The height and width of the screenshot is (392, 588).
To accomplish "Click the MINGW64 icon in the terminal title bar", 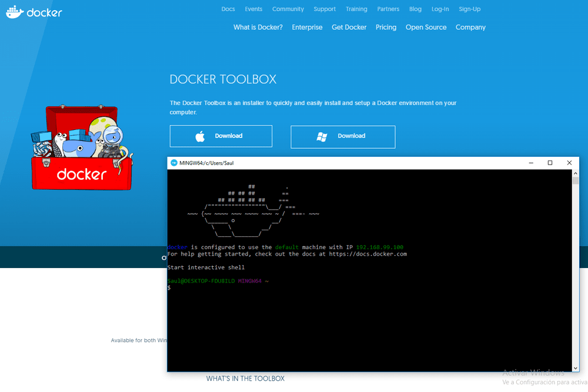I will [173, 163].
